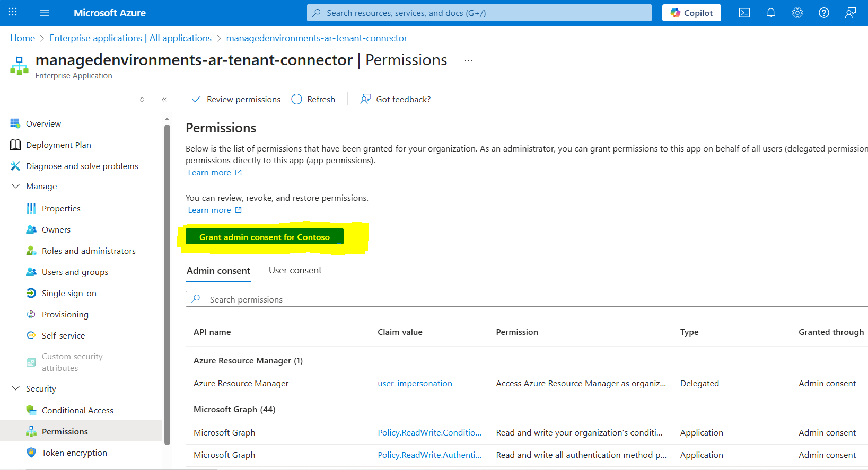
Task: Open the Azure portal apps waffle menu
Action: point(13,13)
